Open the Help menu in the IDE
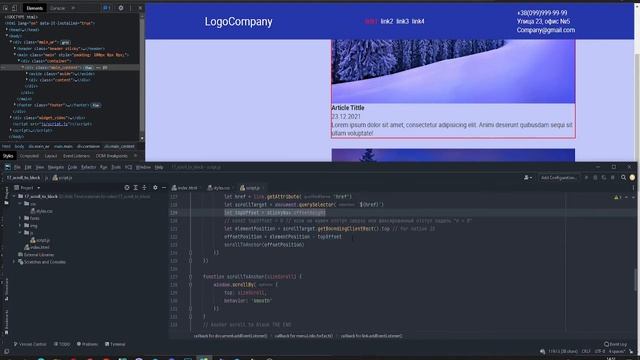This screenshot has width=640, height=360. point(159,167)
